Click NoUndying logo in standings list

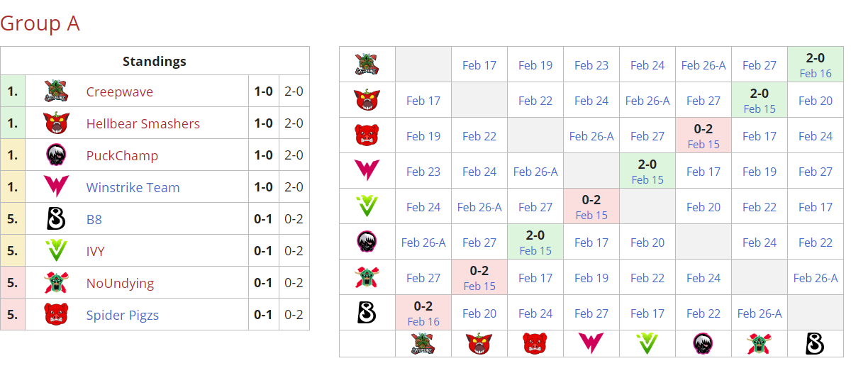coord(55,283)
